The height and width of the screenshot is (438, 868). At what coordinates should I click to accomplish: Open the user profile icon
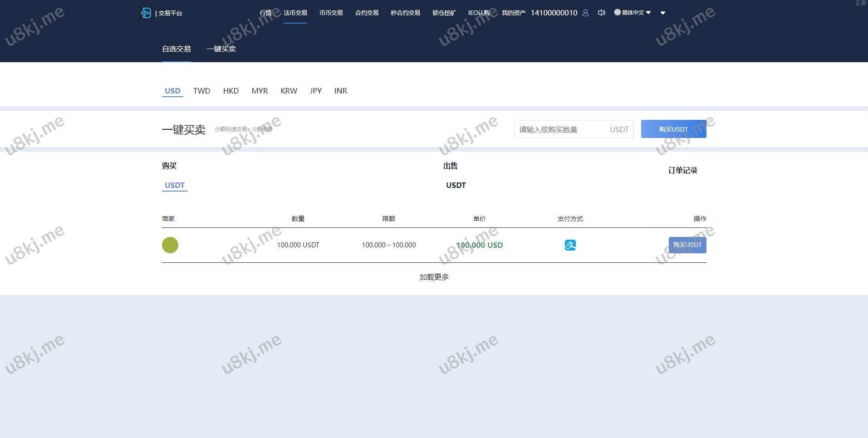585,13
